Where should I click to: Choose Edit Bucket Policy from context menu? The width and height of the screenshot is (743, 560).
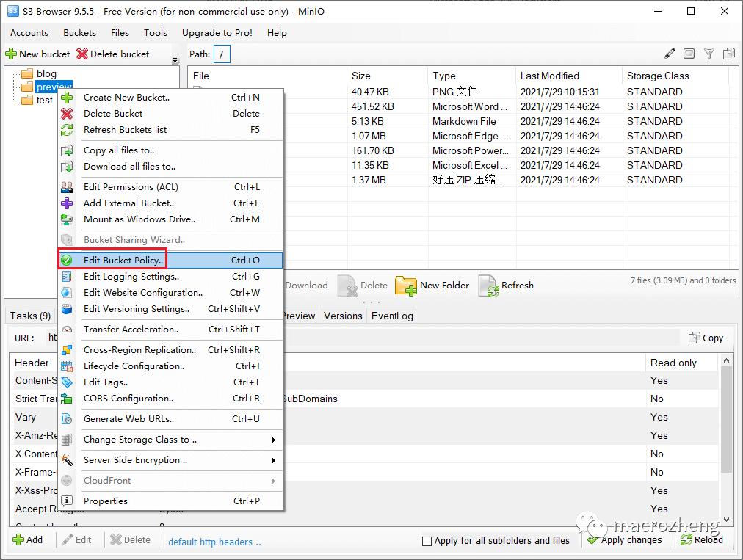[x=123, y=261]
